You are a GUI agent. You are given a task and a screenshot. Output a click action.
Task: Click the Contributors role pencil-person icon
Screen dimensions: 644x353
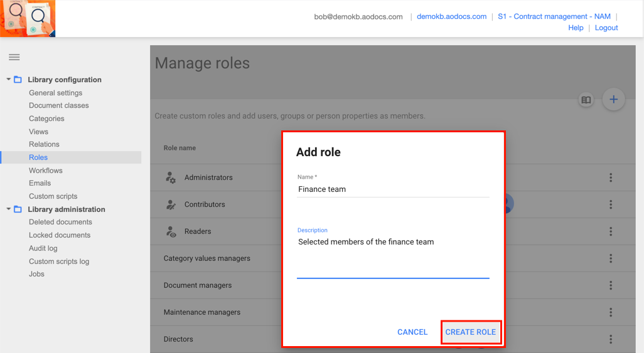(x=171, y=204)
